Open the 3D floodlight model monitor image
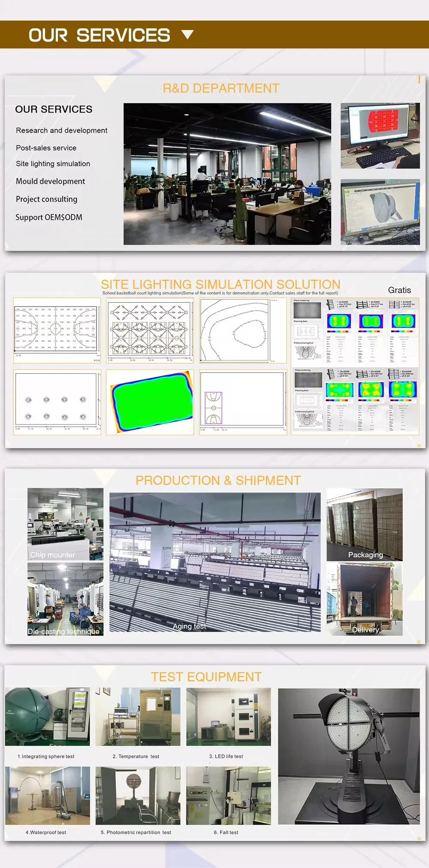 click(x=380, y=212)
